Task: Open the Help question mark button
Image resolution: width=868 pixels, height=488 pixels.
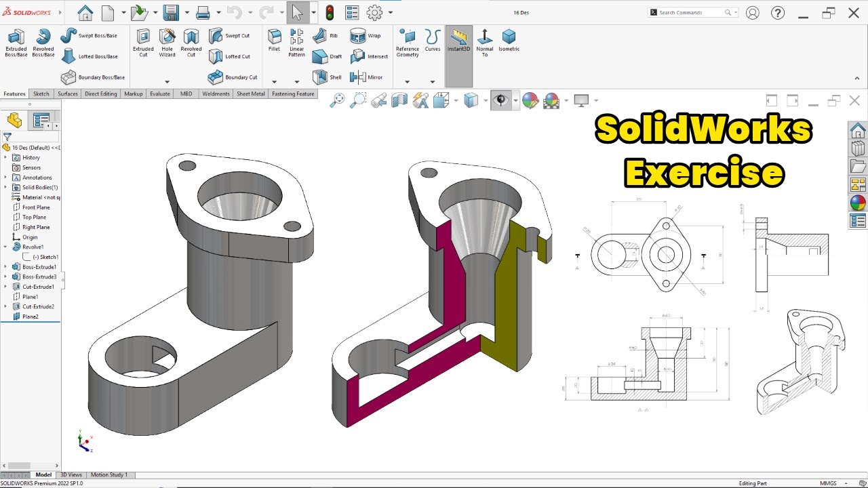Action: tap(778, 13)
